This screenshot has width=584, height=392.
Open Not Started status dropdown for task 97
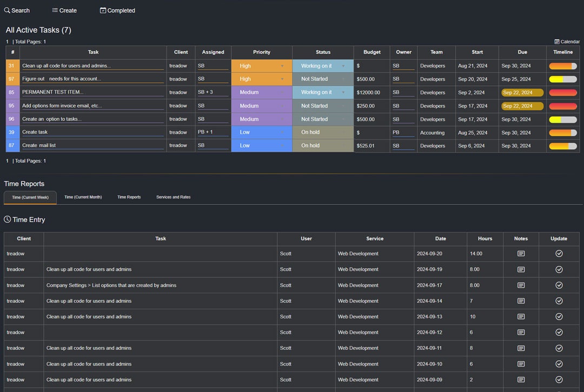click(323, 79)
